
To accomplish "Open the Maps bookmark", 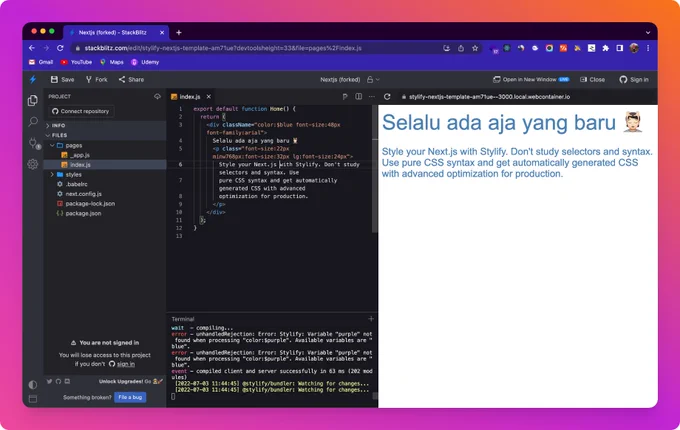I will click(112, 62).
